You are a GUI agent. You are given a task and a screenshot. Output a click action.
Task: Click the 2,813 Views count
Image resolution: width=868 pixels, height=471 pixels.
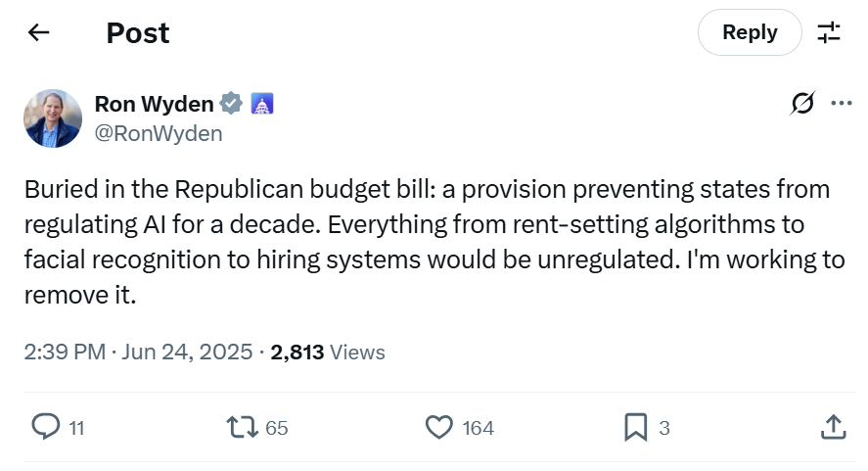click(x=328, y=353)
